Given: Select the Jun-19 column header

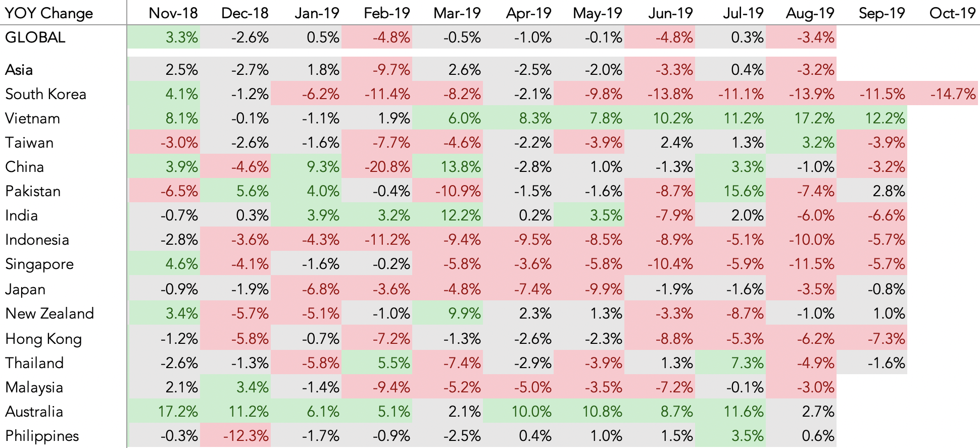Looking at the screenshot, I should pos(669,13).
